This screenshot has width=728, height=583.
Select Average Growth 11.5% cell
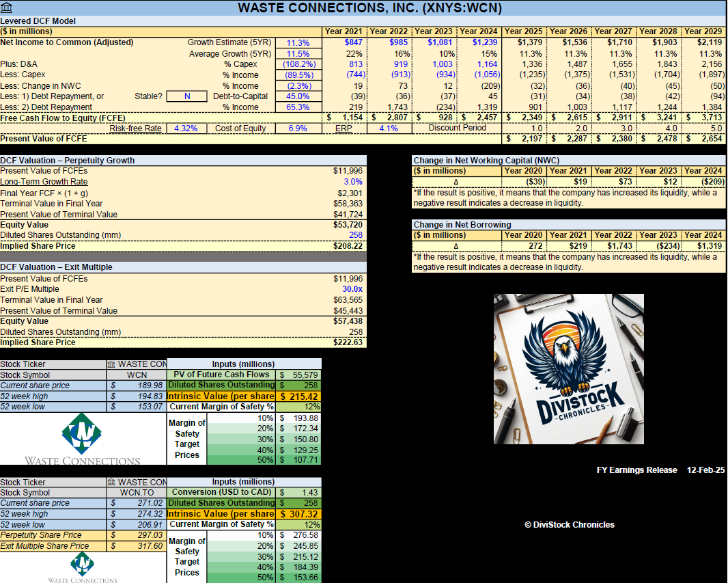[x=298, y=53]
